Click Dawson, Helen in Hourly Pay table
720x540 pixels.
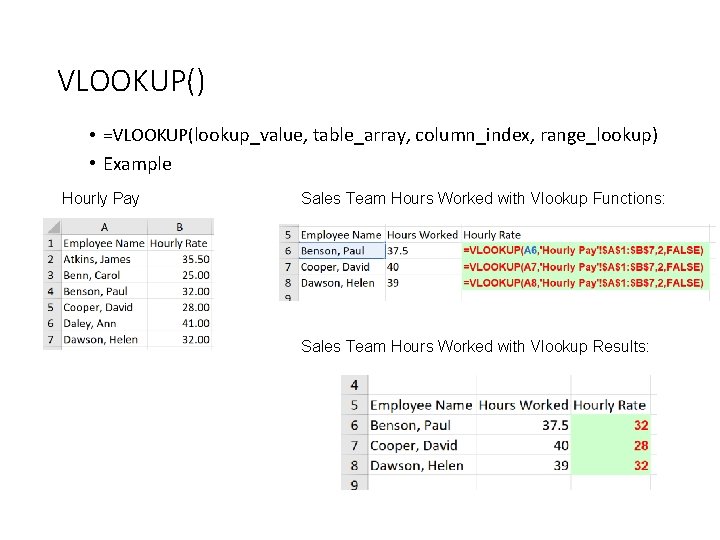[100, 340]
